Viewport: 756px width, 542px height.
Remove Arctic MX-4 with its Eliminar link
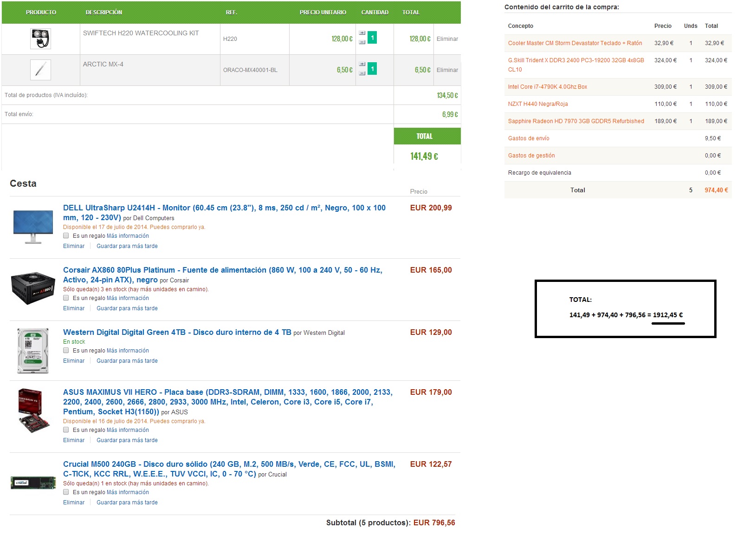coord(447,70)
